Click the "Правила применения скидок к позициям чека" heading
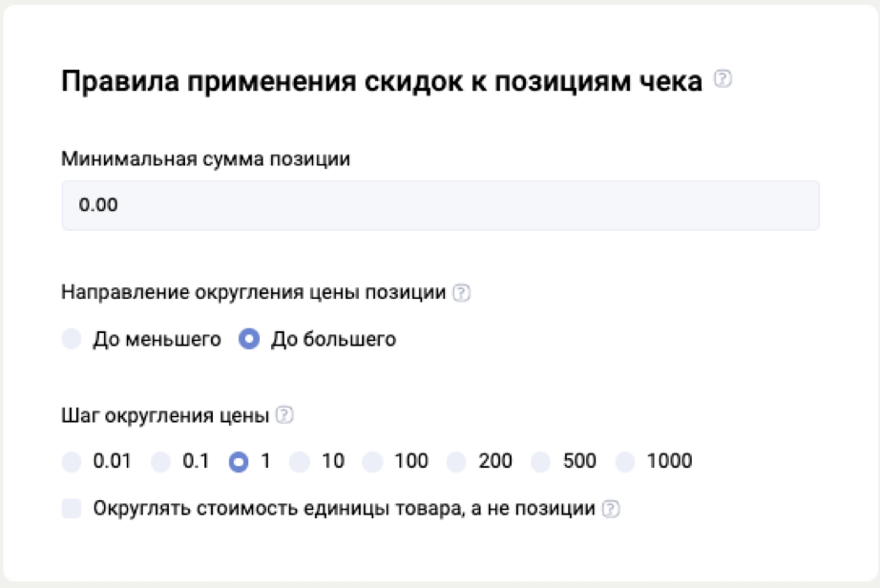This screenshot has width=880, height=588. [382, 82]
